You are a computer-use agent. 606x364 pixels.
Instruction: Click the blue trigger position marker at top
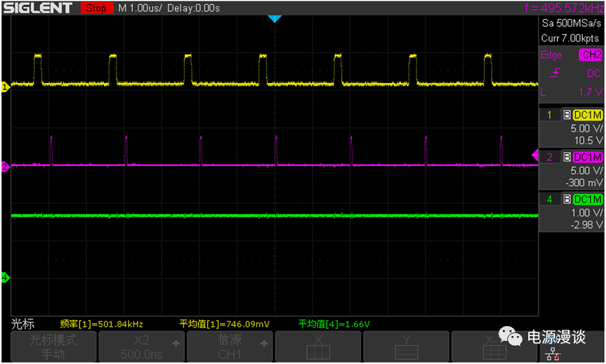[x=274, y=19]
